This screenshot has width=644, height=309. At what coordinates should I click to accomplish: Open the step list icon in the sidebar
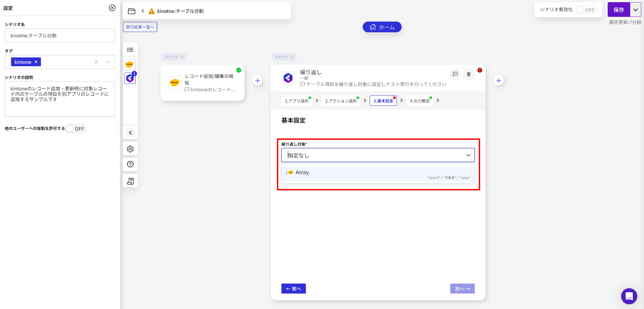click(x=130, y=50)
